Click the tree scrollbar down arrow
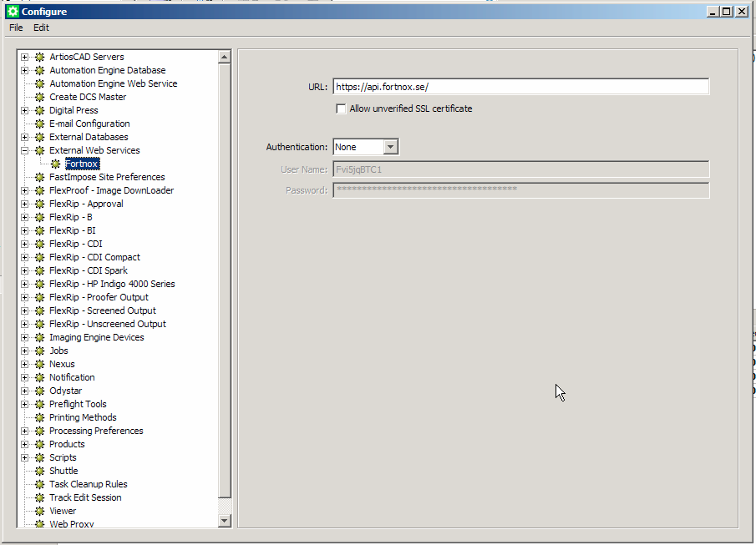This screenshot has height=545, width=756. pos(224,521)
